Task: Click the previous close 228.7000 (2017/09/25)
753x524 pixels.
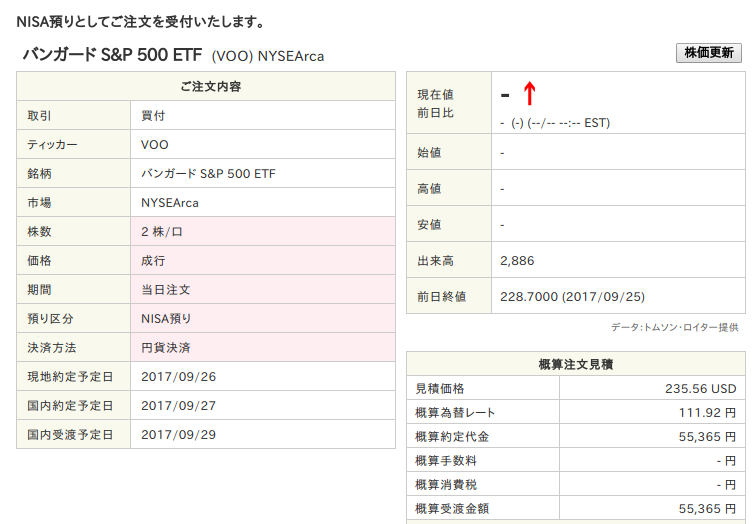Action: [x=572, y=296]
